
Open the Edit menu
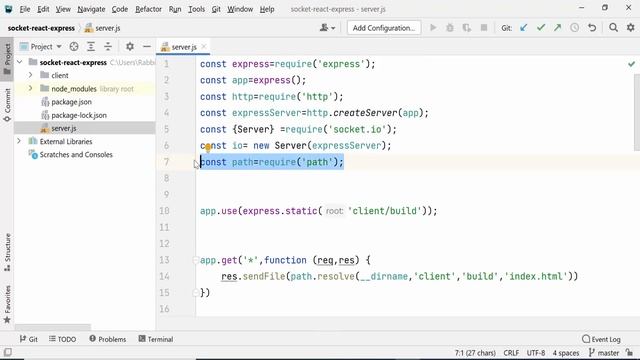point(43,9)
